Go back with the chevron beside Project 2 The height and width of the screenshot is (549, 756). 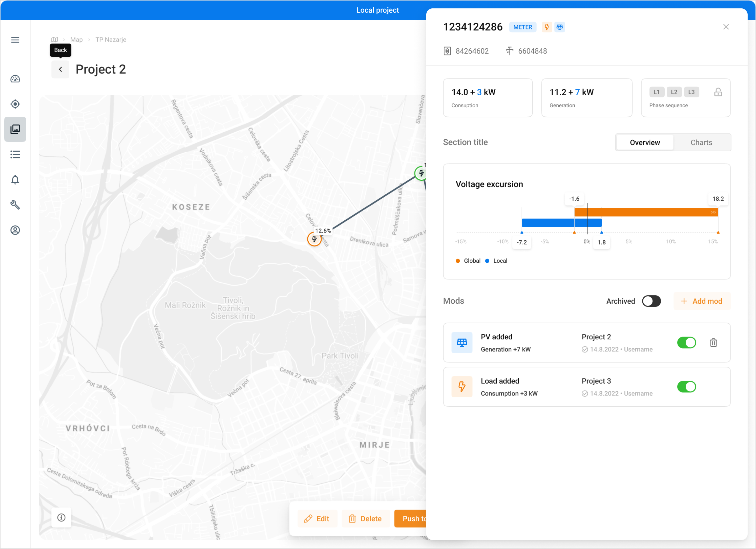tap(60, 69)
